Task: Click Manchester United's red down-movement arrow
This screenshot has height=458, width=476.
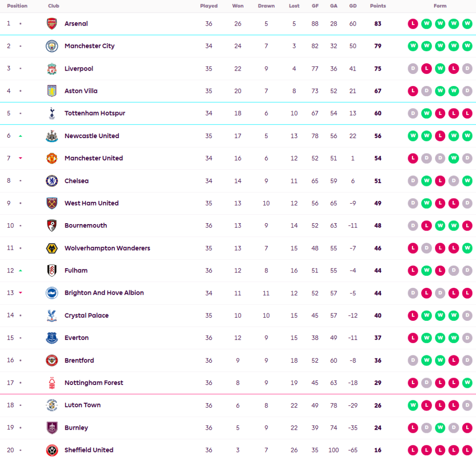Action: coord(20,158)
